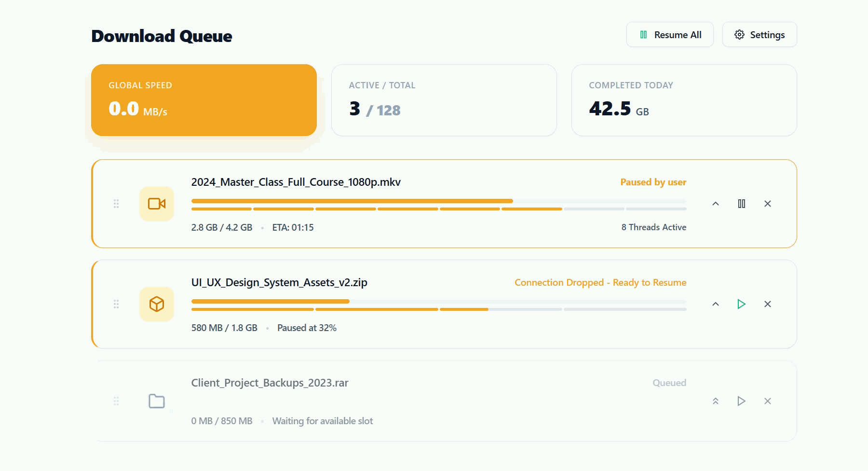Move Client_Project_Backups to top with double chevron

click(716, 401)
